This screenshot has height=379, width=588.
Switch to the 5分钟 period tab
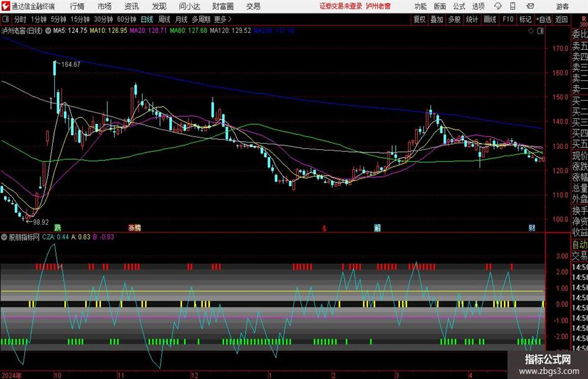[x=58, y=19]
